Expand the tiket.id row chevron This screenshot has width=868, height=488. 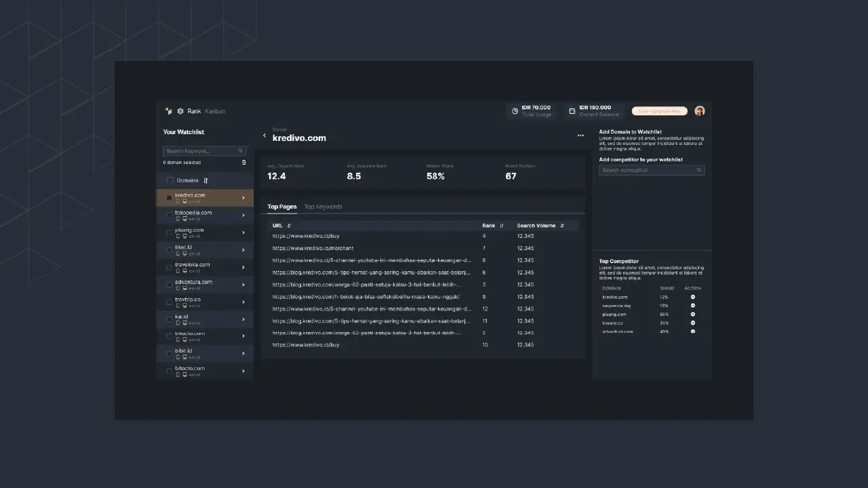coord(243,250)
